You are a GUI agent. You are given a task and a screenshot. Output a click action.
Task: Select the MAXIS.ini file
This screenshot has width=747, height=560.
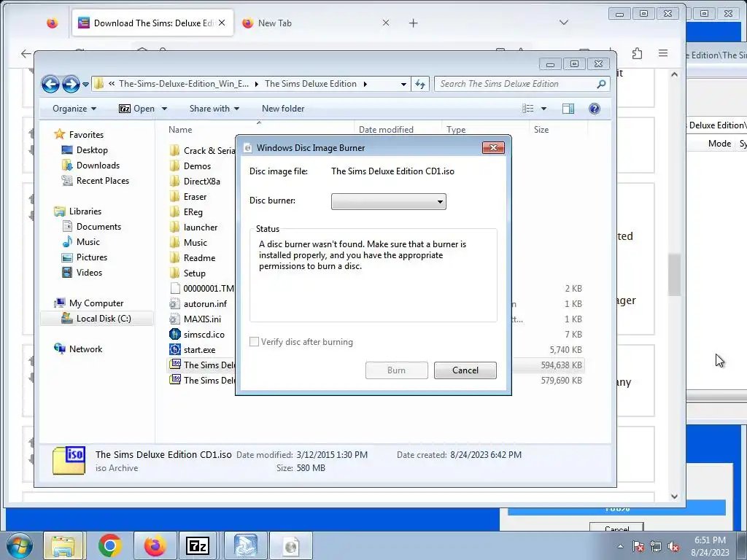point(202,319)
